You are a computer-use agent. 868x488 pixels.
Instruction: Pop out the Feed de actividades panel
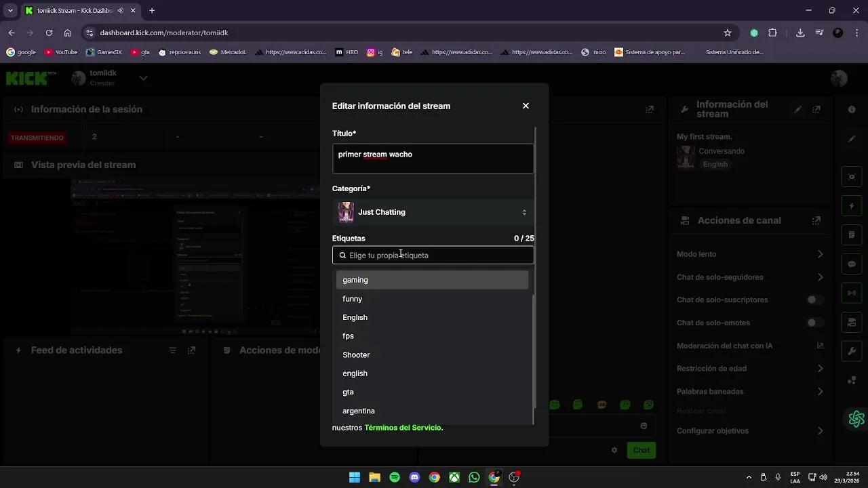(191, 350)
